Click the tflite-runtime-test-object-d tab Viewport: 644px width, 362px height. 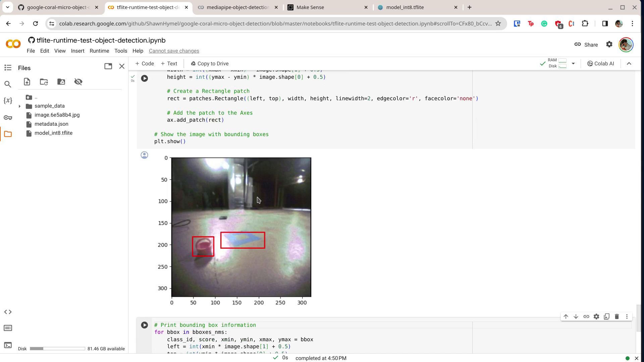(x=148, y=7)
